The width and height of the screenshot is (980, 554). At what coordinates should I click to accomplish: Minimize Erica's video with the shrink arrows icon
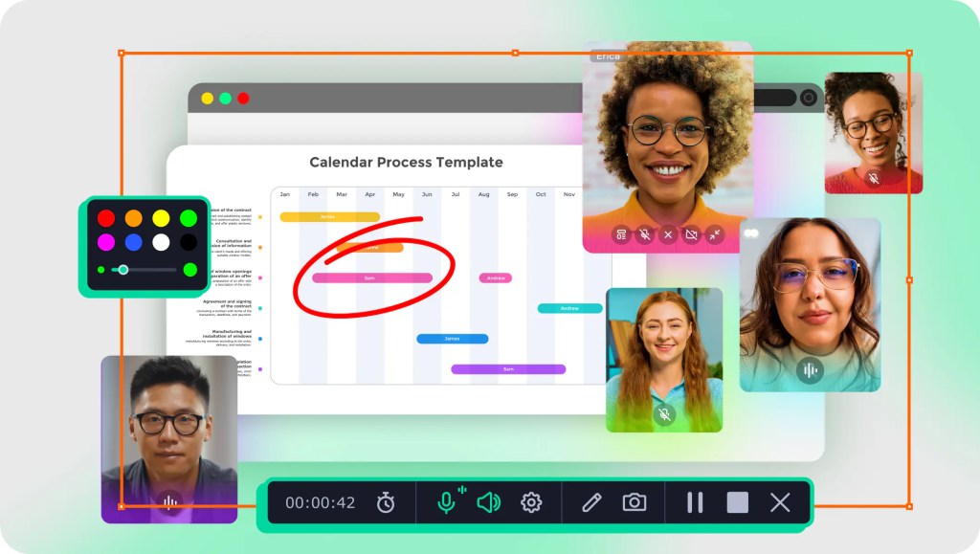715,234
